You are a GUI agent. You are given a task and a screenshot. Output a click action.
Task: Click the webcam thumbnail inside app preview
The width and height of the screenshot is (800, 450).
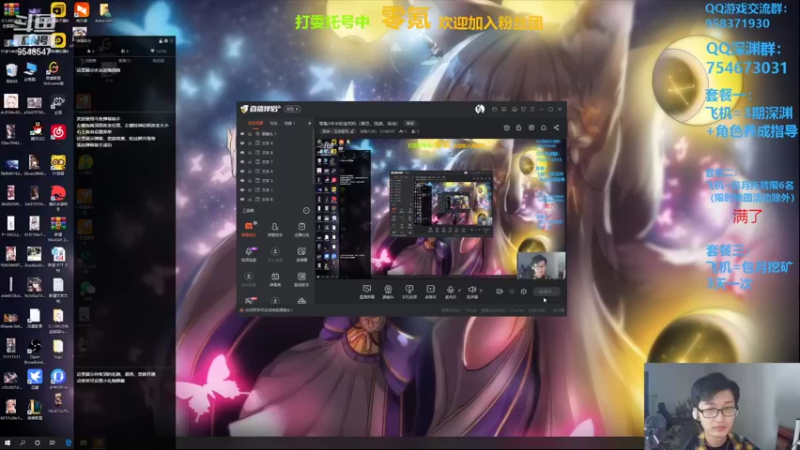tap(541, 265)
